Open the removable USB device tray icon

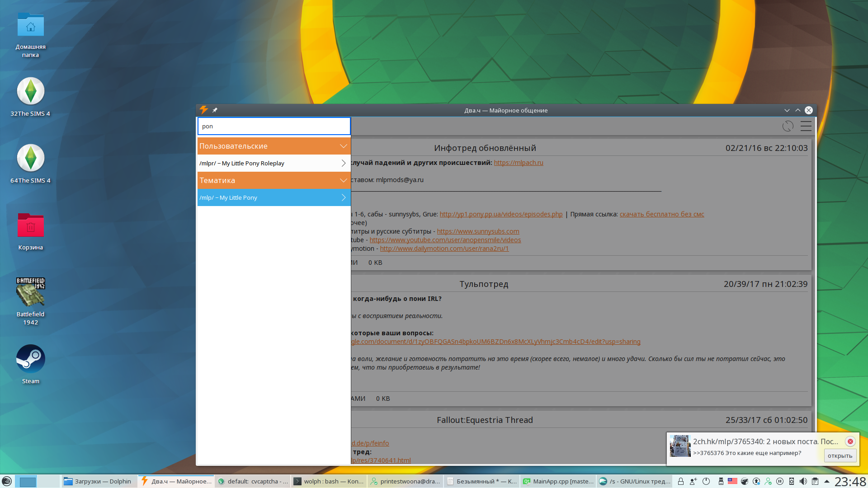pyautogui.click(x=721, y=481)
